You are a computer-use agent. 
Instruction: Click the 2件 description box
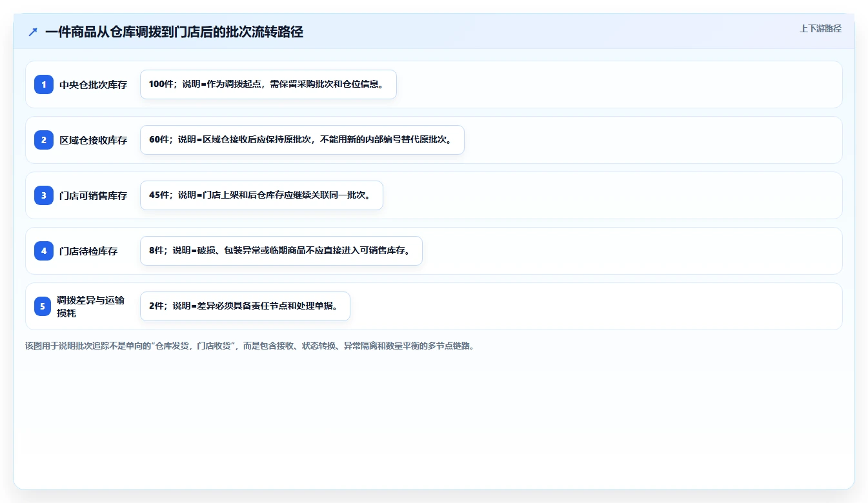coord(245,306)
